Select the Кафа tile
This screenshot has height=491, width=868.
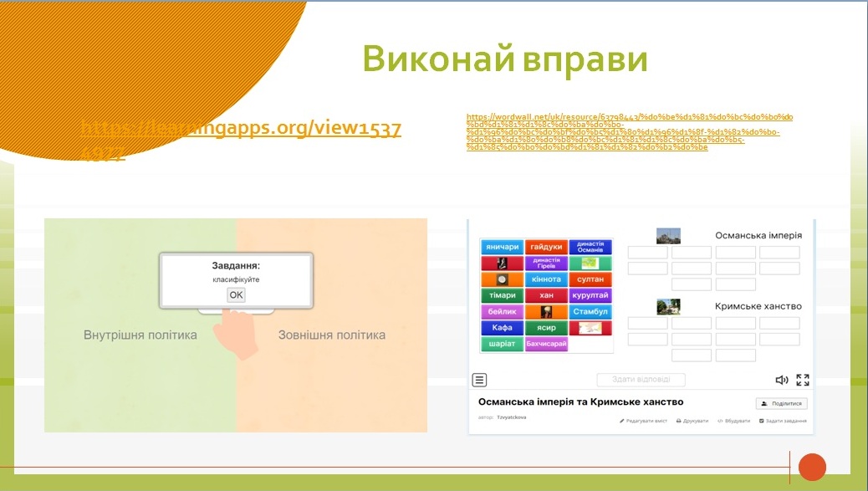(x=502, y=327)
